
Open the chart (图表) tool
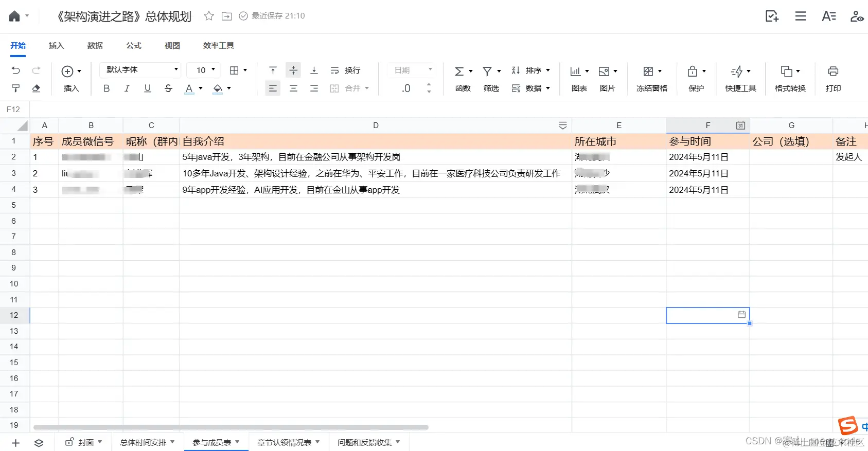(x=579, y=79)
